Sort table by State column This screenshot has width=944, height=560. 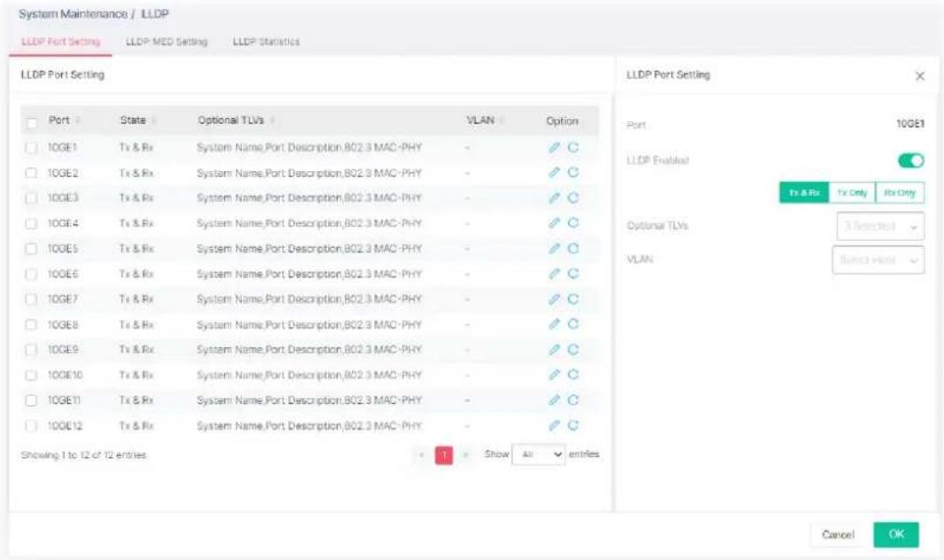click(138, 121)
